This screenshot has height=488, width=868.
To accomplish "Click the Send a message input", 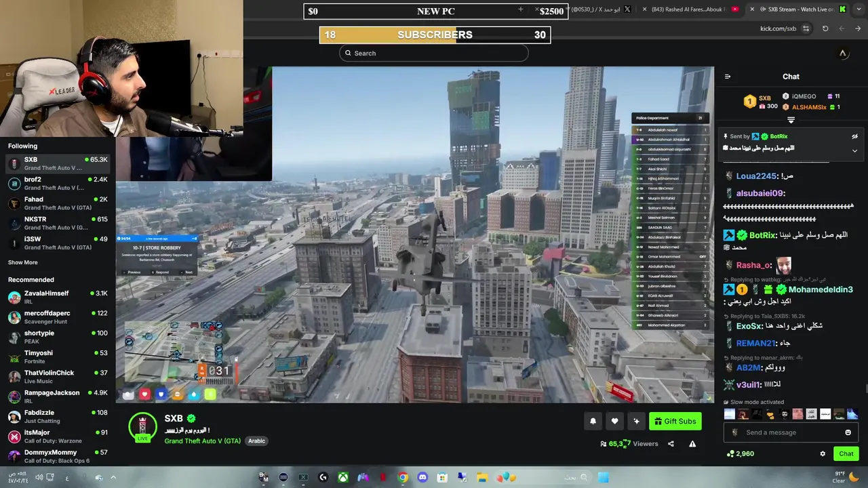I will click(x=791, y=432).
